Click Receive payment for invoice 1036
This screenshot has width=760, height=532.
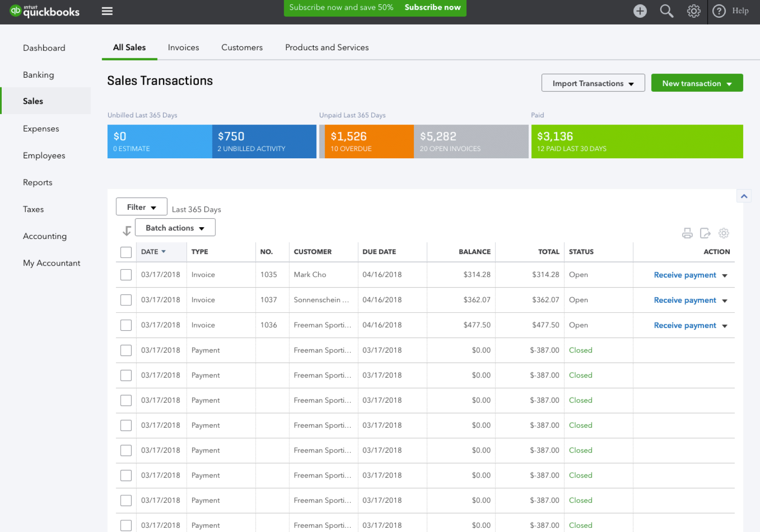[x=685, y=325]
